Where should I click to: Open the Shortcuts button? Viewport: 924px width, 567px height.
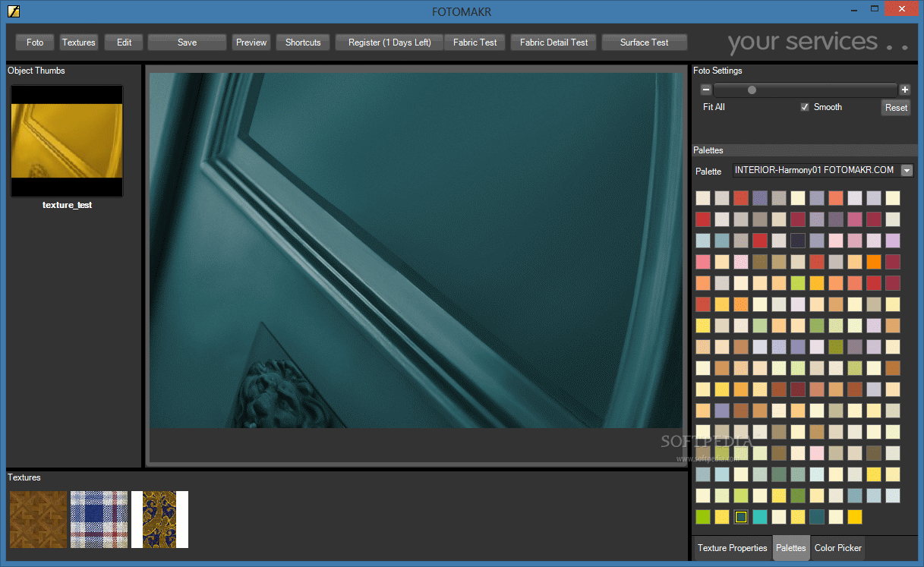click(x=303, y=43)
